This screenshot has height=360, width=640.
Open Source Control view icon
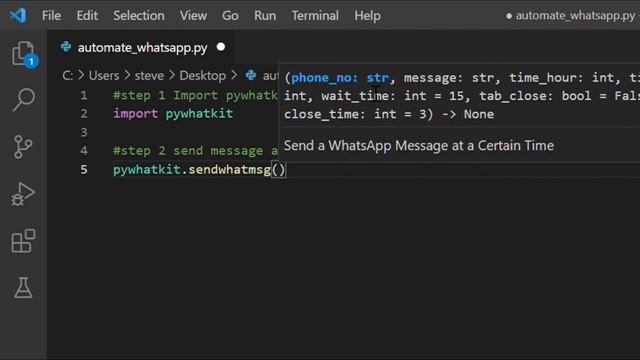tap(23, 147)
